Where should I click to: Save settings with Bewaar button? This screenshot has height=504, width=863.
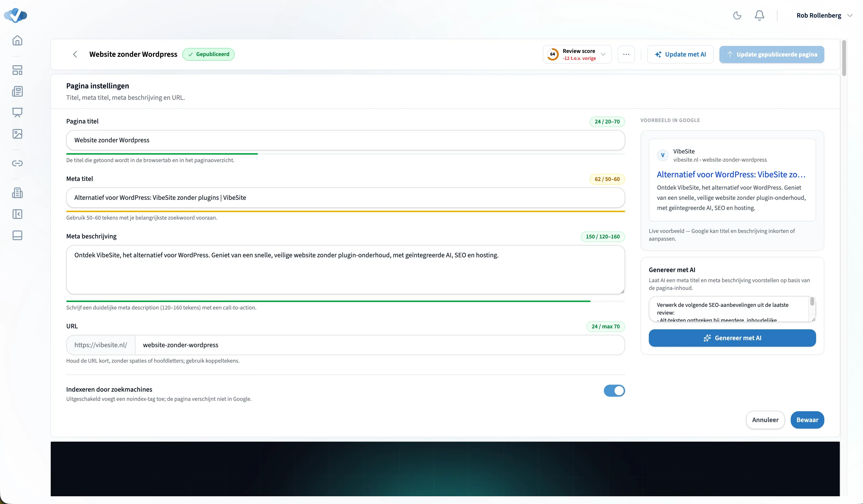(807, 420)
